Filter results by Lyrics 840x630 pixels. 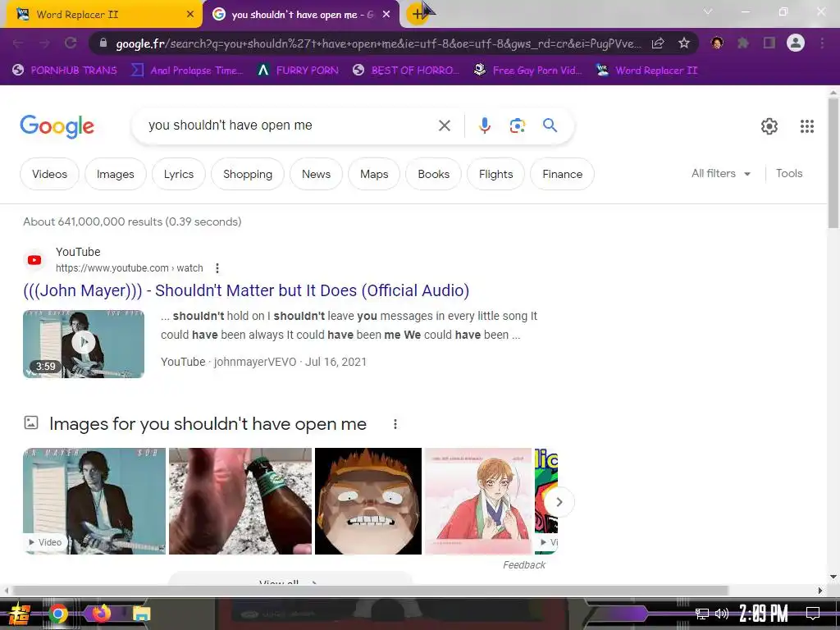(178, 174)
